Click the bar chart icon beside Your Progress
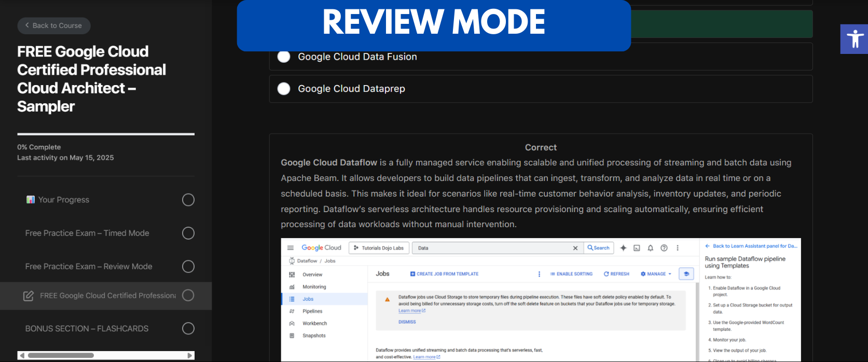This screenshot has width=868, height=362. click(31, 200)
